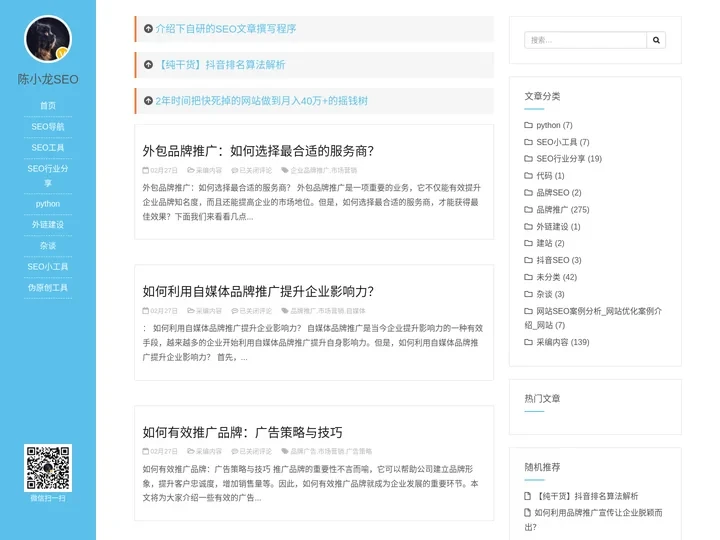The height and width of the screenshot is (540, 720).
Task: Open 抖音SEO (3) category
Action: [x=559, y=260]
